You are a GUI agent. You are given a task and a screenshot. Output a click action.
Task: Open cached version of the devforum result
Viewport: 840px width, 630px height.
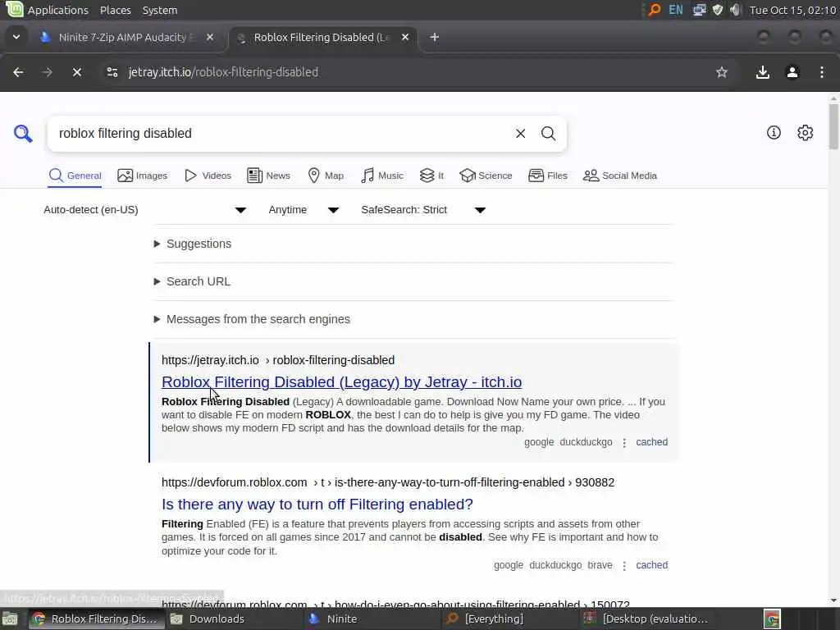pyautogui.click(x=651, y=565)
